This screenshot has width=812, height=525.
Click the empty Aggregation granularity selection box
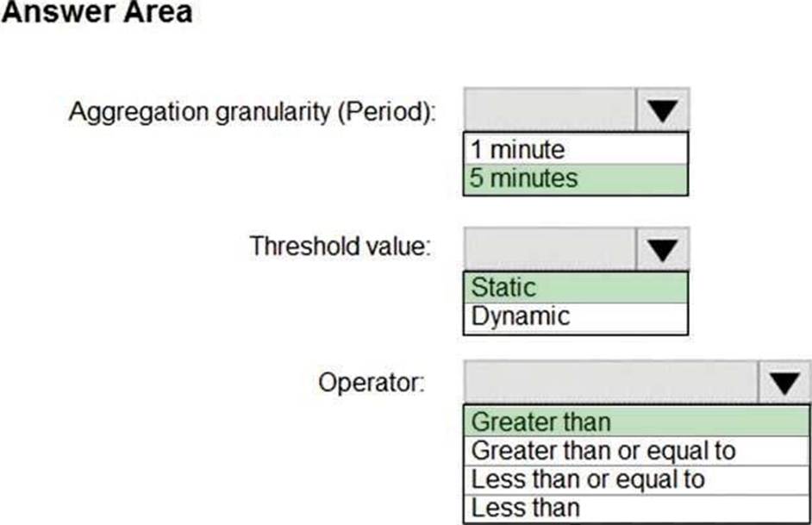point(549,109)
